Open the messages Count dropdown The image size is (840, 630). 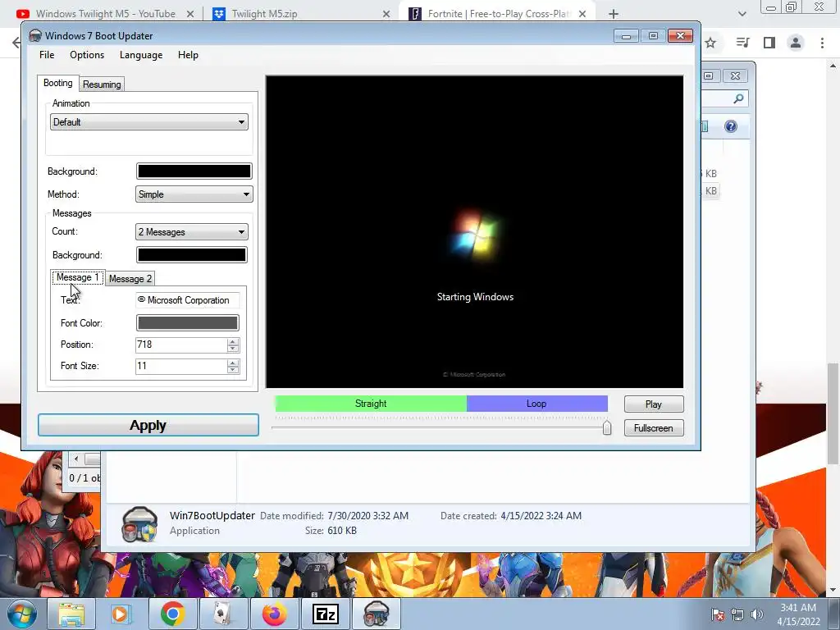click(x=192, y=232)
